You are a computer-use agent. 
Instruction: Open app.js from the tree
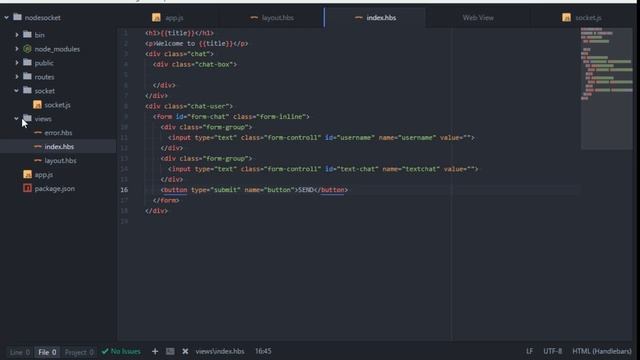point(44,175)
